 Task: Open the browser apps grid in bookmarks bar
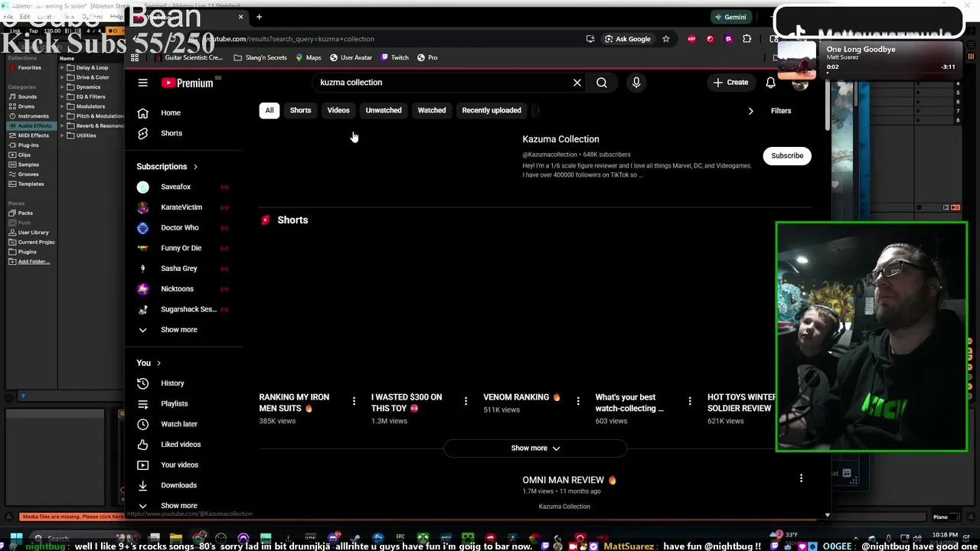click(135, 57)
